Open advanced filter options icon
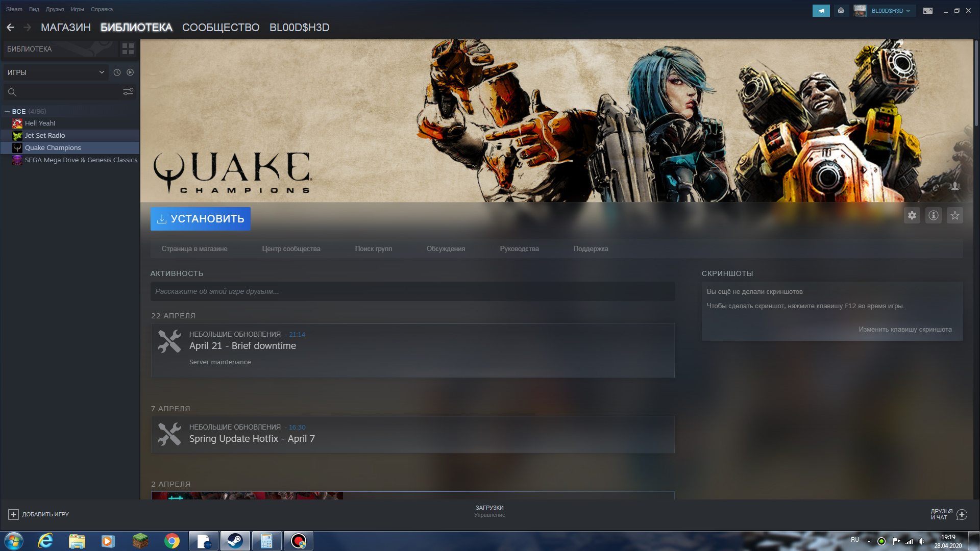 (128, 92)
